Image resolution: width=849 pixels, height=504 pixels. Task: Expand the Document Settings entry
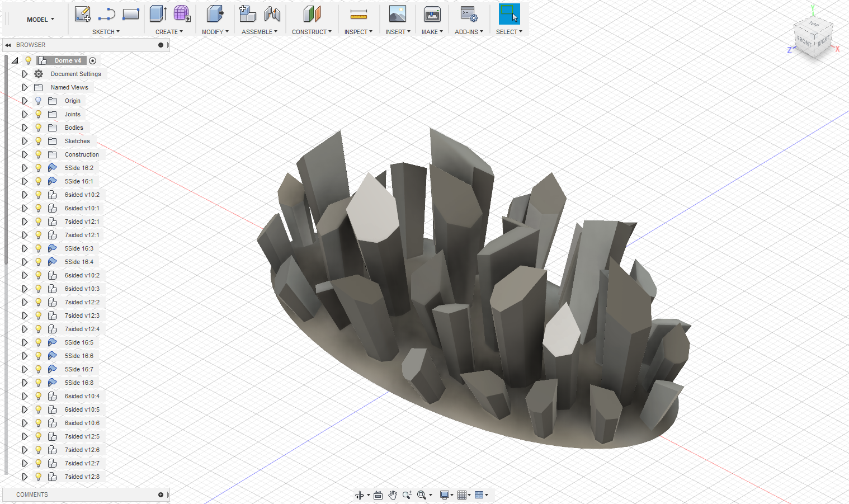(25, 73)
